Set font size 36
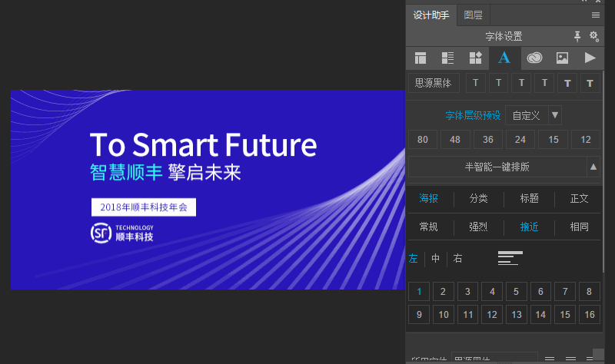The width and height of the screenshot is (615, 364). pos(488,140)
